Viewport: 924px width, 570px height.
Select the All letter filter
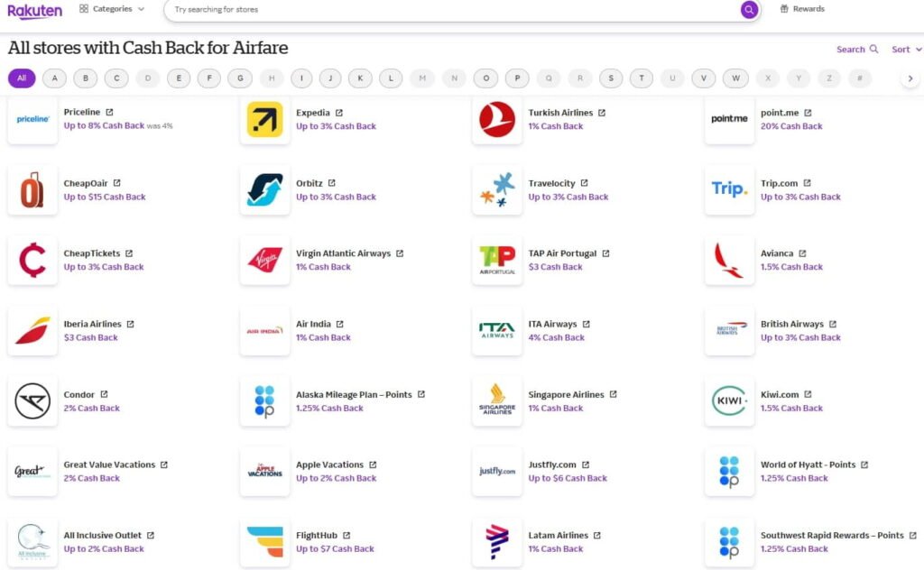tap(22, 78)
